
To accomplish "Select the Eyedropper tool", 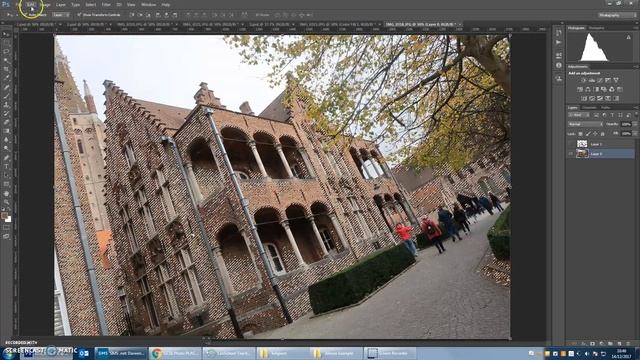I will (x=6, y=78).
